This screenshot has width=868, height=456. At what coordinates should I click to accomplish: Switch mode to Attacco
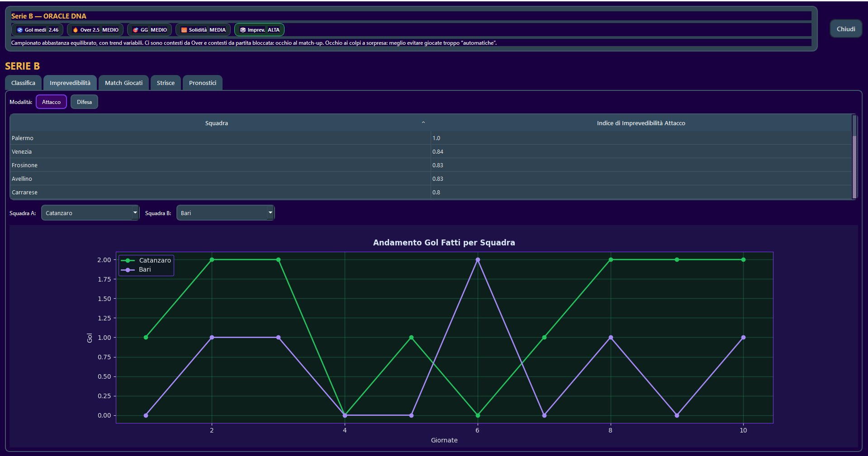coord(51,102)
